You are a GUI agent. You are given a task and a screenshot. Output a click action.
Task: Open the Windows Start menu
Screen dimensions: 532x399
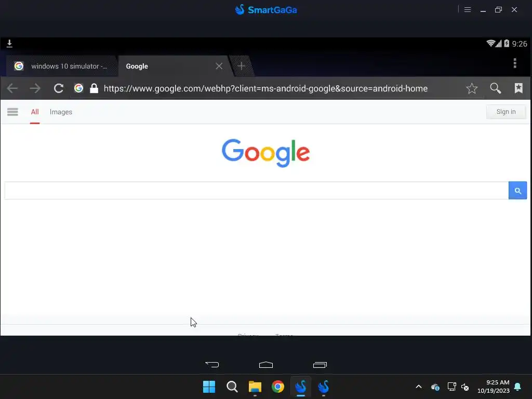click(209, 387)
